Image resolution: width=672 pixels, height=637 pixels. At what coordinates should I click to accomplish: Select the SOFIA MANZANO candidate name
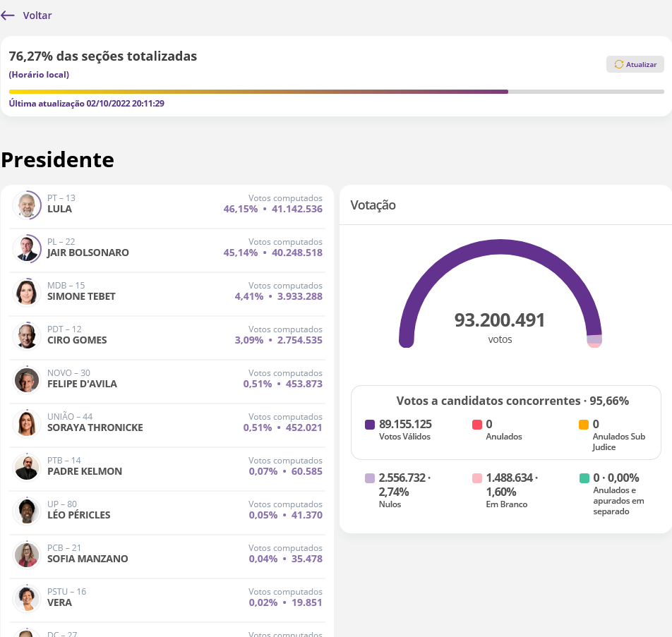[x=88, y=559]
